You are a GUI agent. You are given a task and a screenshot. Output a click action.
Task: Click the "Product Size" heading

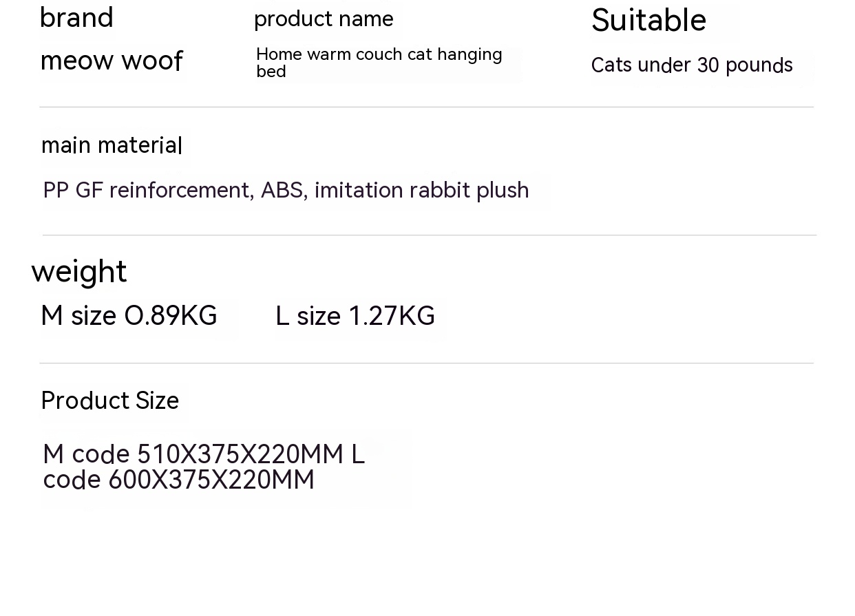110,401
